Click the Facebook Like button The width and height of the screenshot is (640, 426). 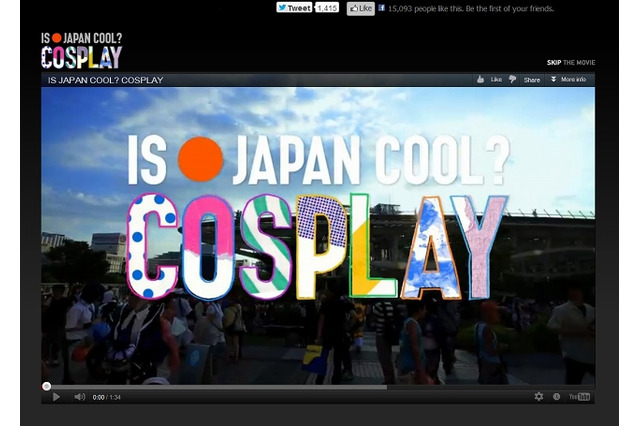pos(361,8)
